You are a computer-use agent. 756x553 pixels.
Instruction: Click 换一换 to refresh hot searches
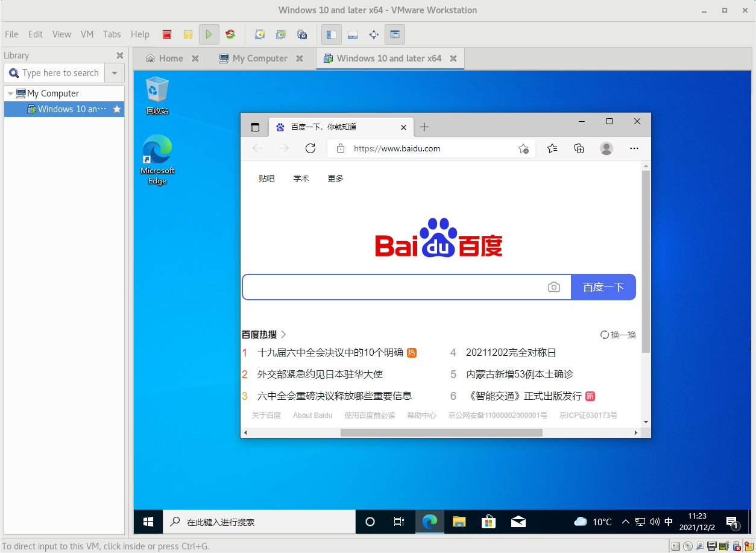point(619,335)
